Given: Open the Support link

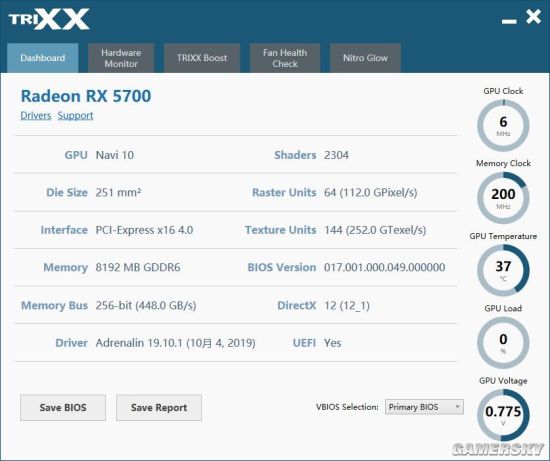Looking at the screenshot, I should [75, 115].
